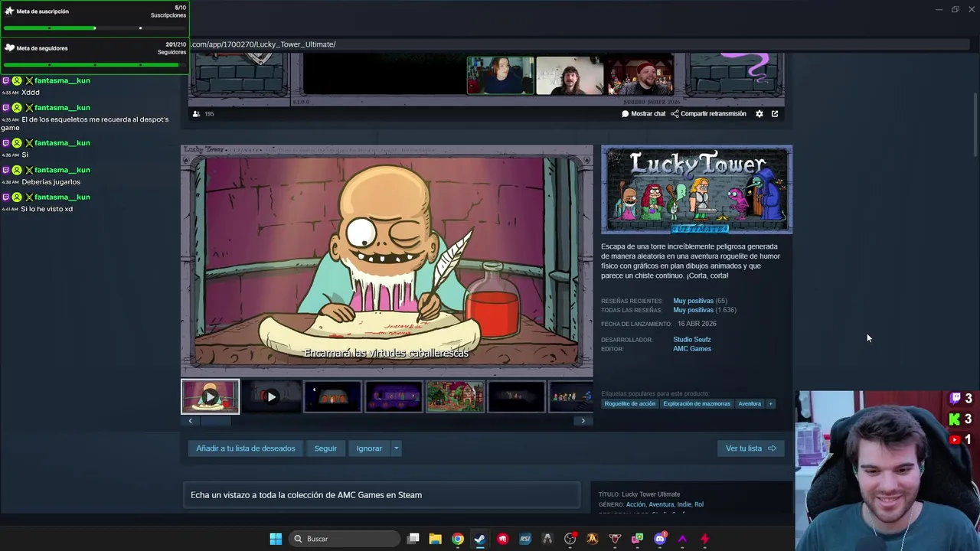This screenshot has height=551, width=980.
Task: Launch Google Chrome from the taskbar
Action: (457, 539)
